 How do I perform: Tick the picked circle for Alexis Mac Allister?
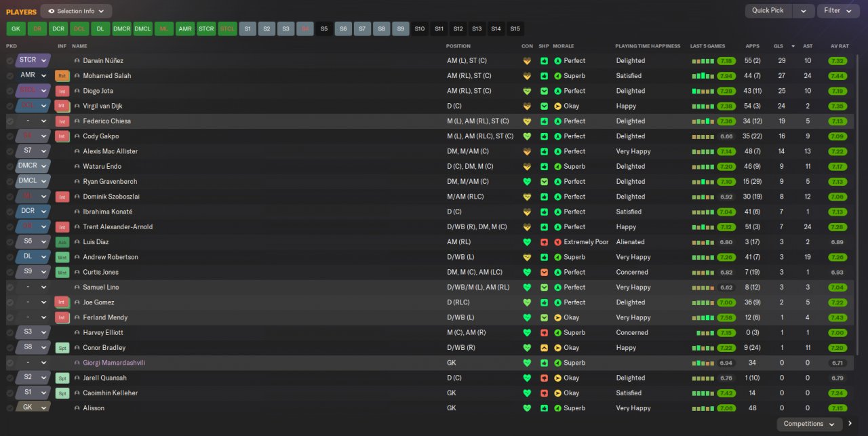point(10,151)
